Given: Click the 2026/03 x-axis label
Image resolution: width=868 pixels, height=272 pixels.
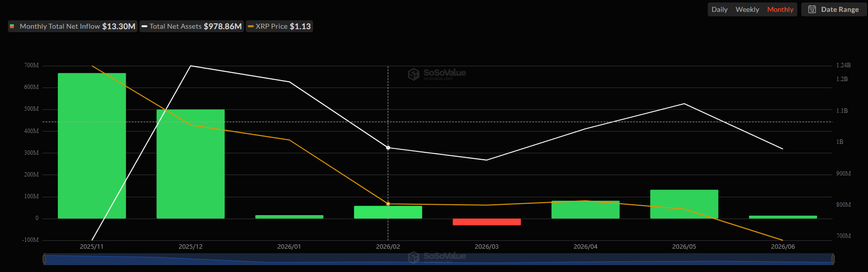Looking at the screenshot, I should click(487, 247).
